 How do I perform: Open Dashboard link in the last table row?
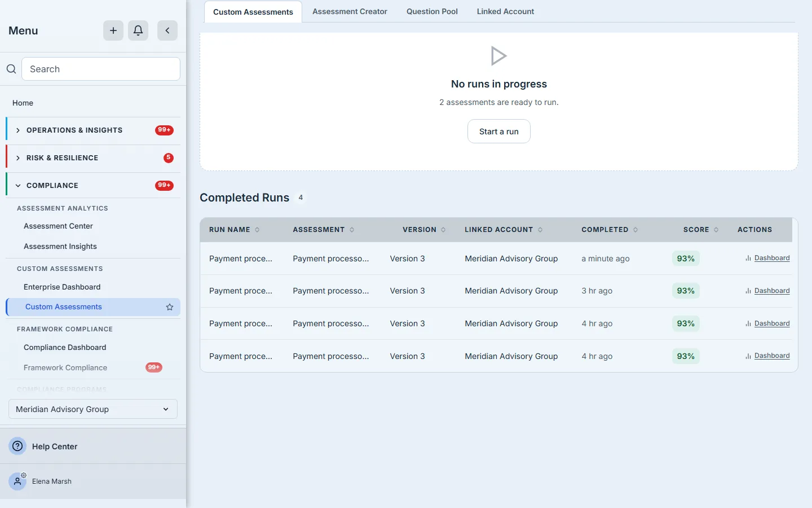click(772, 356)
